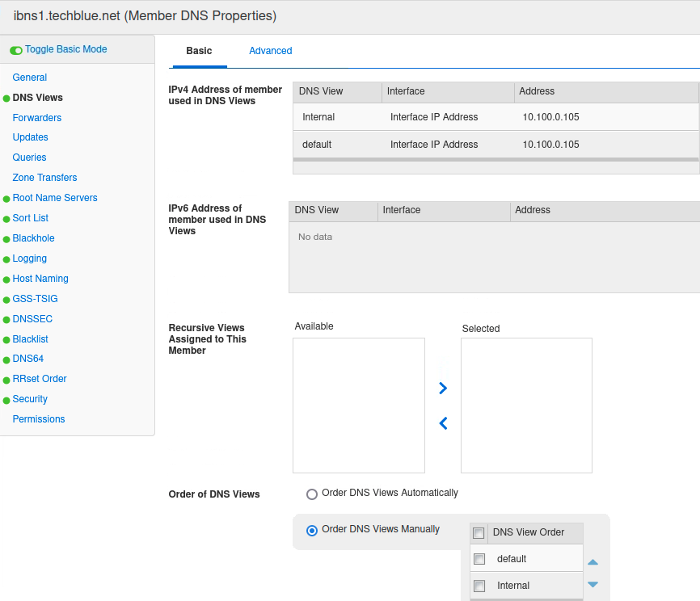This screenshot has width=700, height=601.
Task: Move a DNS view up with the blue up arrow
Action: pyautogui.click(x=592, y=561)
